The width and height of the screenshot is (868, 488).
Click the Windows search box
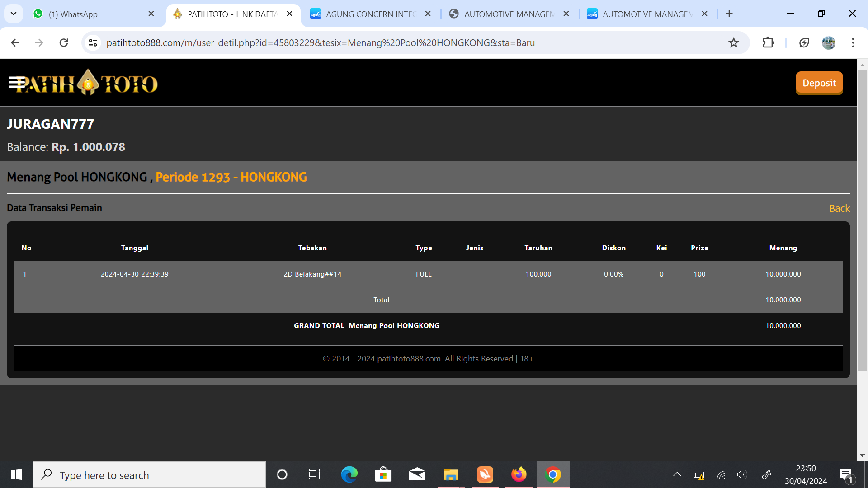coord(149,475)
